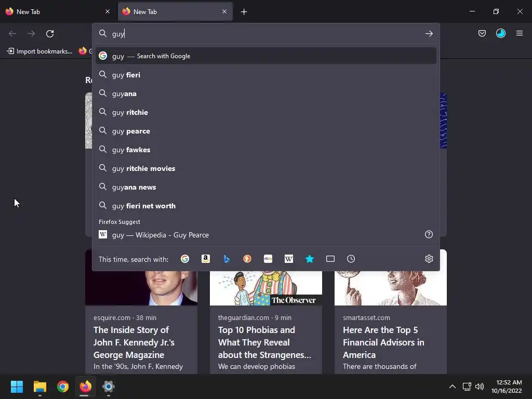Open Settings gear app on taskbar
The image size is (532, 399).
pos(109,387)
